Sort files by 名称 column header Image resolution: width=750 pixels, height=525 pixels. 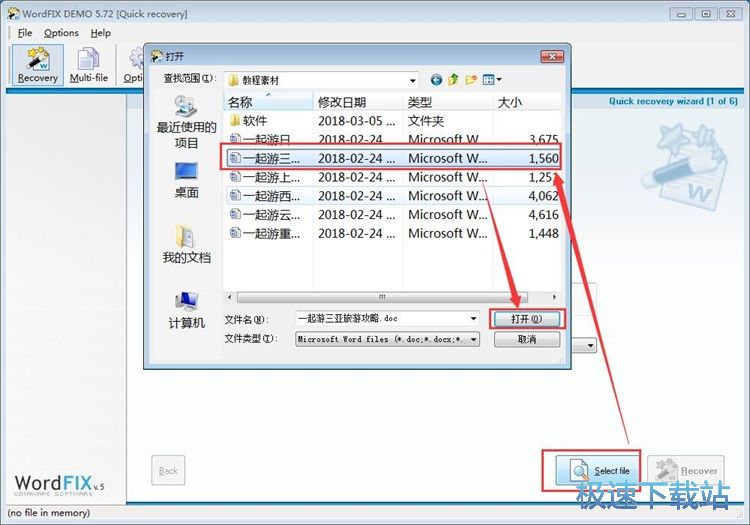click(268, 102)
